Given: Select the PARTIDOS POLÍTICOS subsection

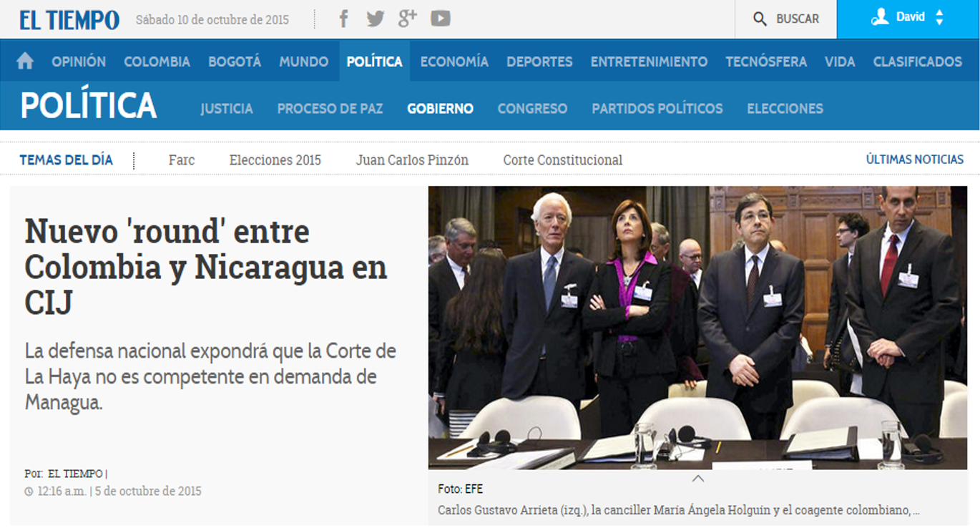Looking at the screenshot, I should [657, 109].
